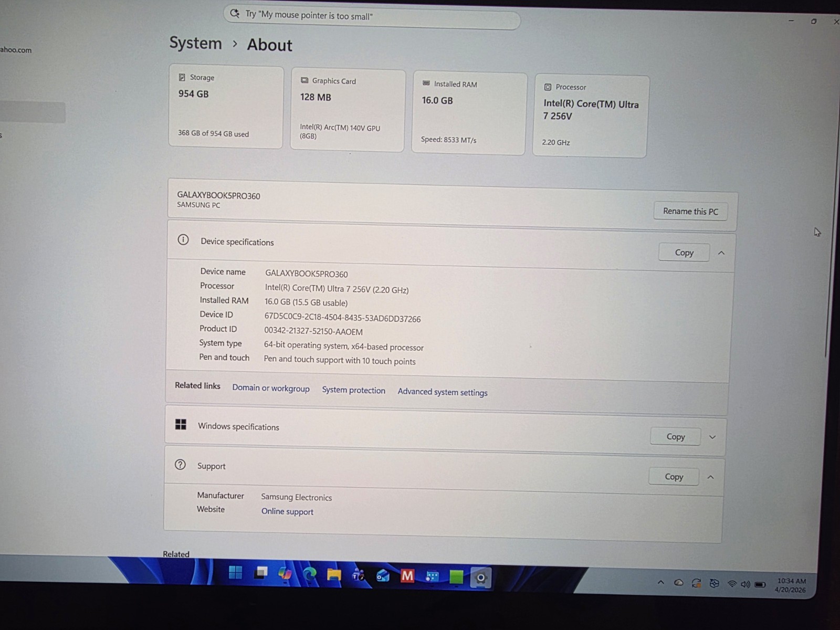Open System protection link

coord(353,390)
